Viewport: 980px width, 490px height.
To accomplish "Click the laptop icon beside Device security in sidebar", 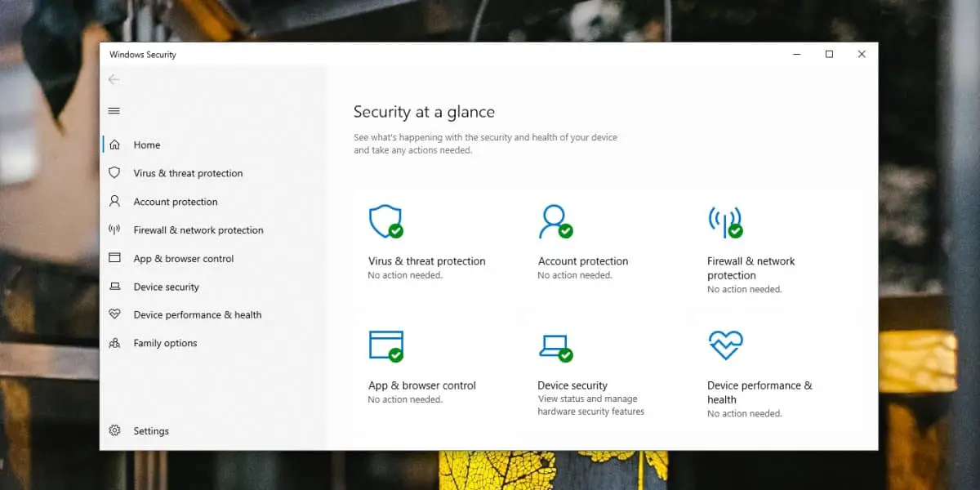I will pyautogui.click(x=114, y=287).
